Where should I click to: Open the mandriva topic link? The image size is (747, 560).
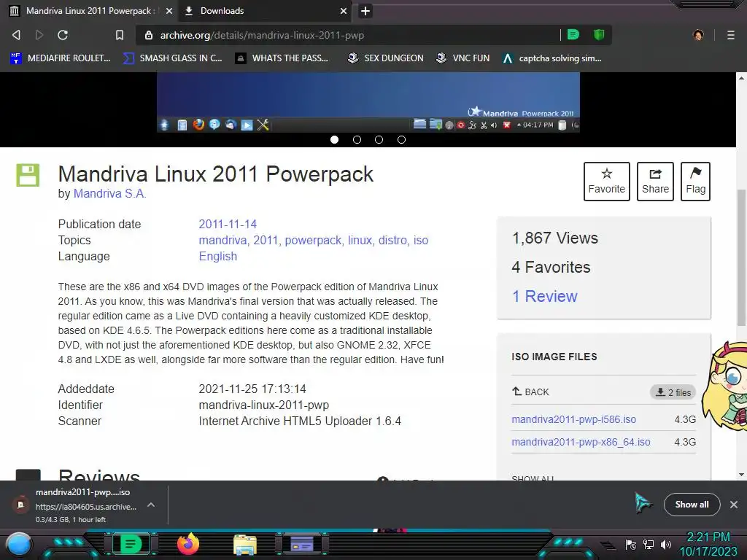[x=222, y=240]
